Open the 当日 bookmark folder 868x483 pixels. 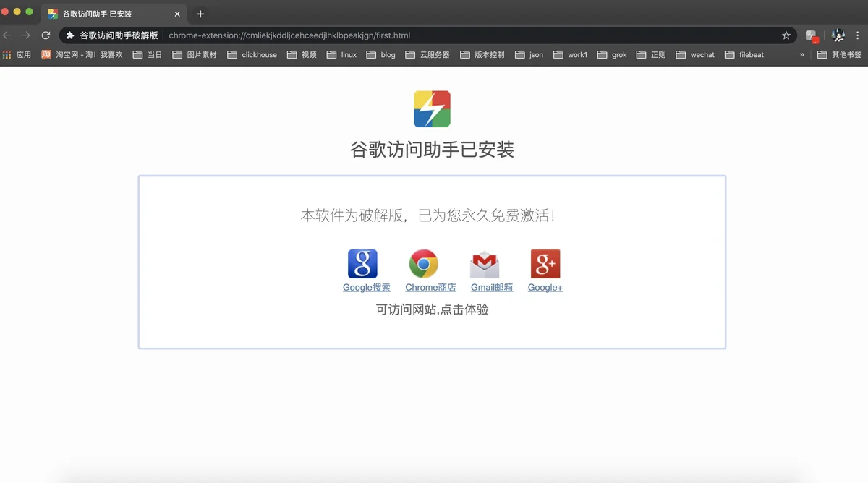[x=148, y=55]
